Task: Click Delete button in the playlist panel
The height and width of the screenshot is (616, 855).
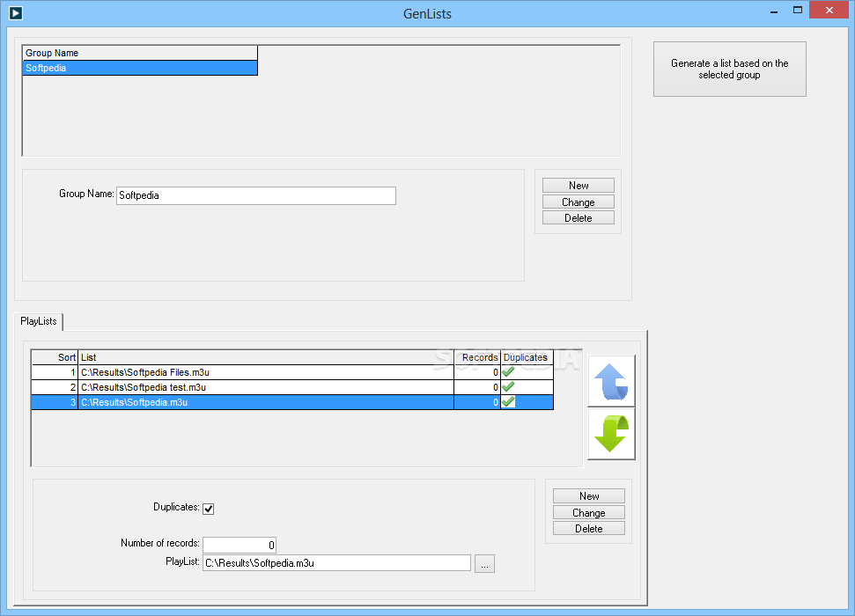Action: [x=589, y=528]
